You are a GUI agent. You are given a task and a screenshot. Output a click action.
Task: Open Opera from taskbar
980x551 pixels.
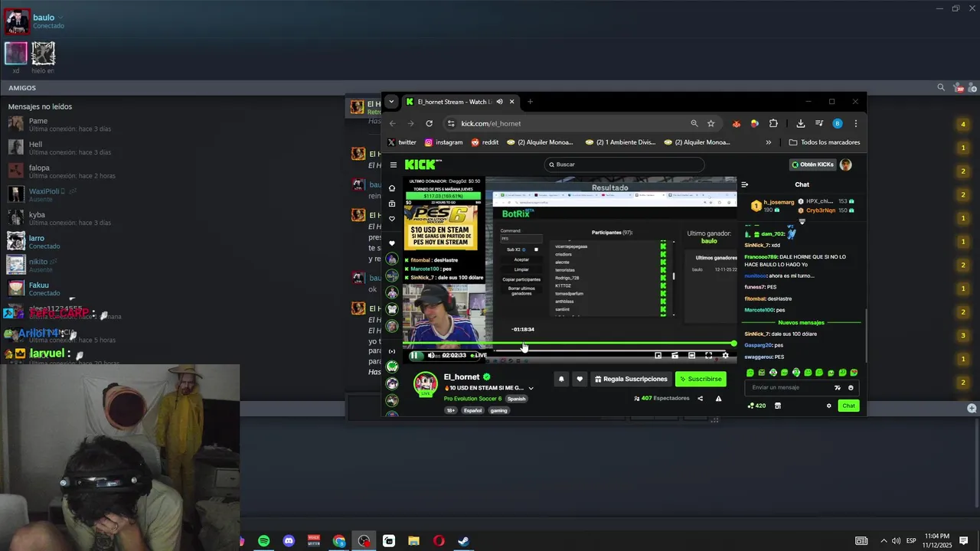pos(438,541)
